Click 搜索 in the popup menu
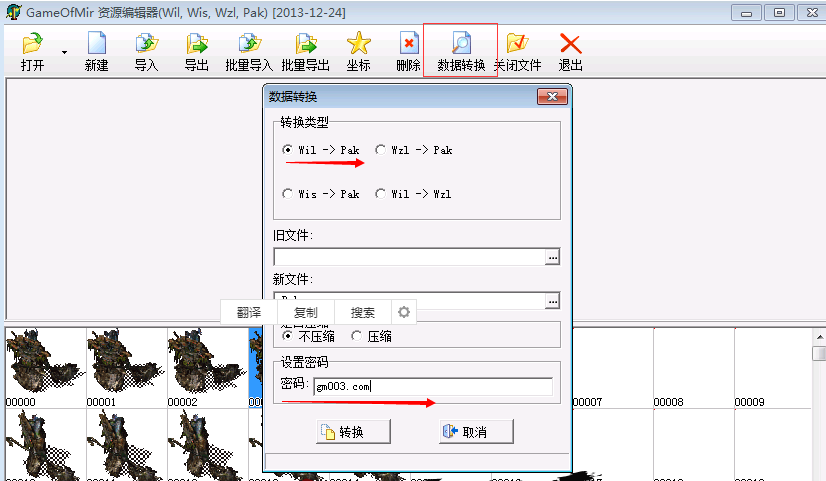The width and height of the screenshot is (826, 481). pos(363,312)
